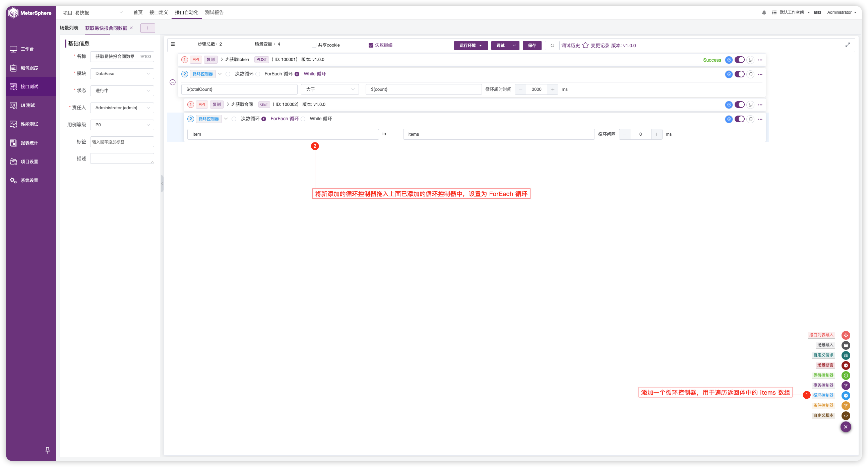Open the 模块 DataEase dropdown
This screenshot has height=467, width=868.
[x=122, y=73]
